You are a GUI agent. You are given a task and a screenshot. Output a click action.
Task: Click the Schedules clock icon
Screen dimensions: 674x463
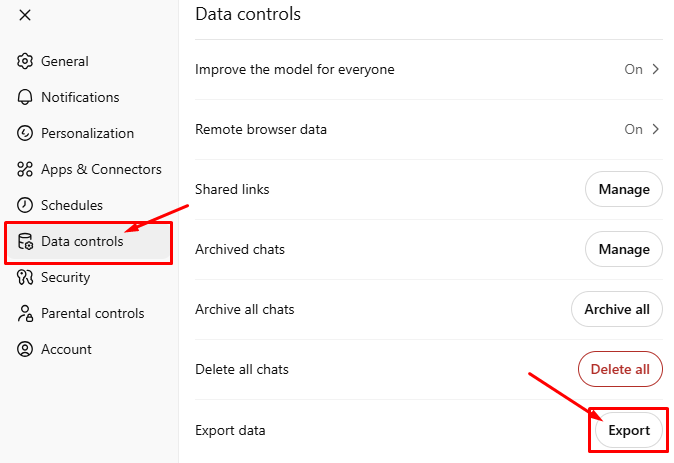coord(26,205)
